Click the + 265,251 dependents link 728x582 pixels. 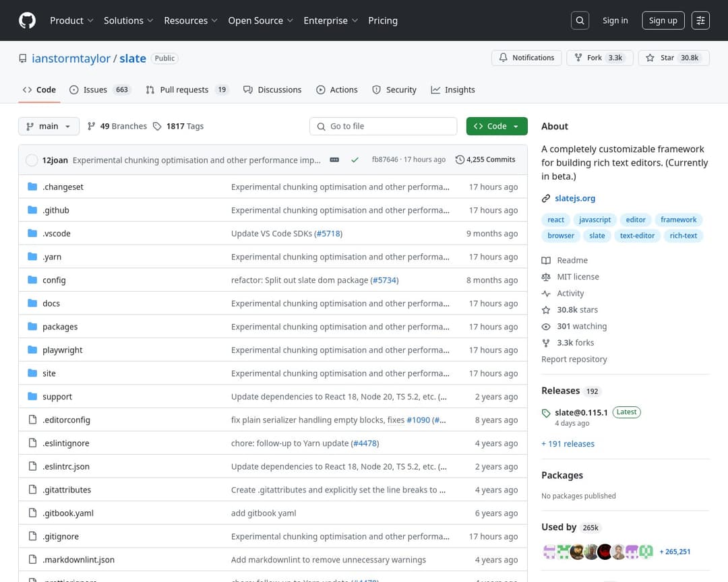675,552
